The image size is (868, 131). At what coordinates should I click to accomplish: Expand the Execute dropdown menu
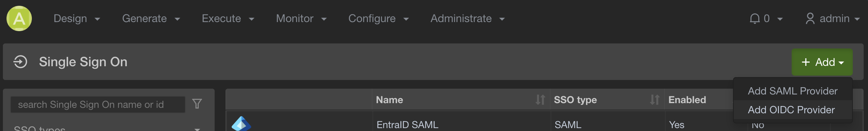tap(228, 18)
